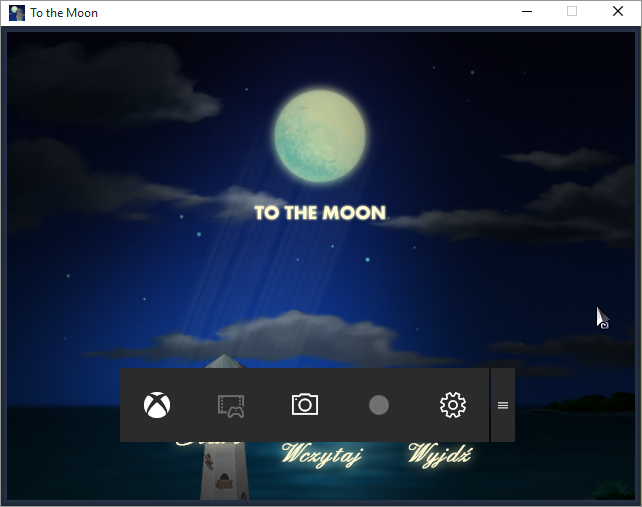Take a screenshot with the camera icon
The image size is (642, 507).
click(x=305, y=405)
